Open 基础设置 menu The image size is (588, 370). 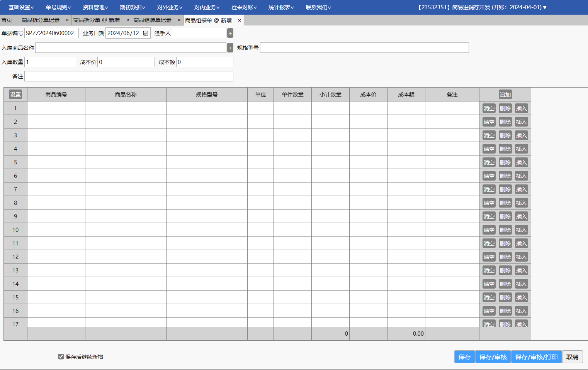click(x=21, y=7)
